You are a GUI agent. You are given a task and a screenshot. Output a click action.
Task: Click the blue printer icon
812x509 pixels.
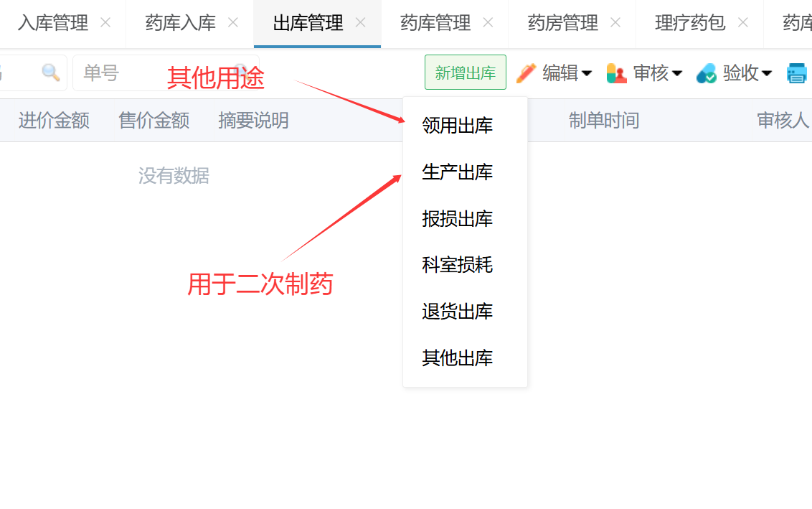797,73
